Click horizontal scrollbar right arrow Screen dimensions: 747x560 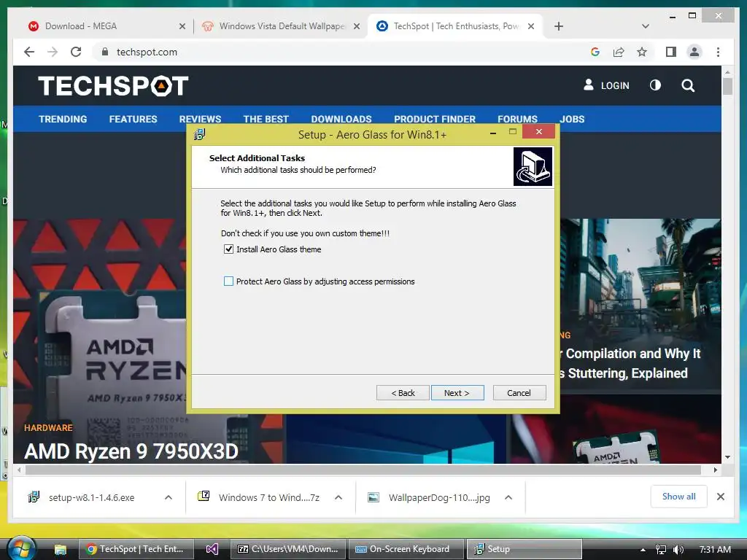tap(715, 470)
